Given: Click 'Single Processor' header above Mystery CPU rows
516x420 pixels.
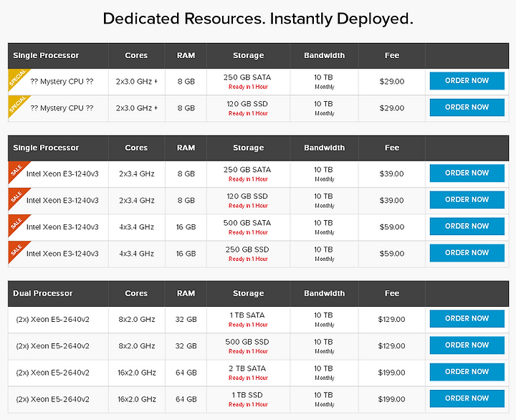Looking at the screenshot, I should point(46,56).
